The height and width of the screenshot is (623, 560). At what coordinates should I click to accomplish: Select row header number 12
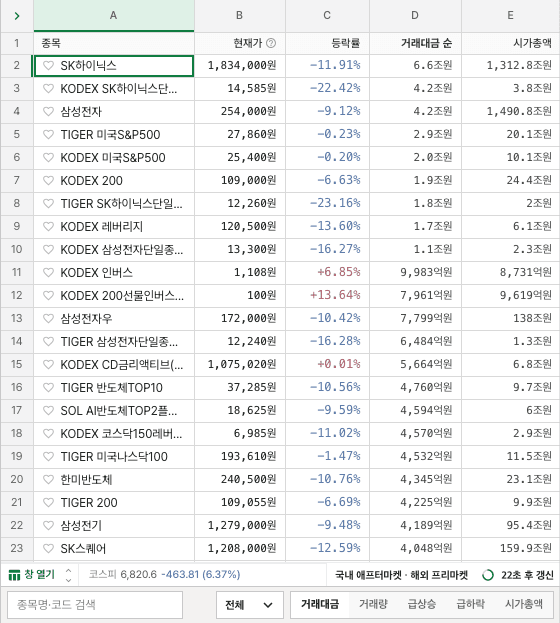17,296
